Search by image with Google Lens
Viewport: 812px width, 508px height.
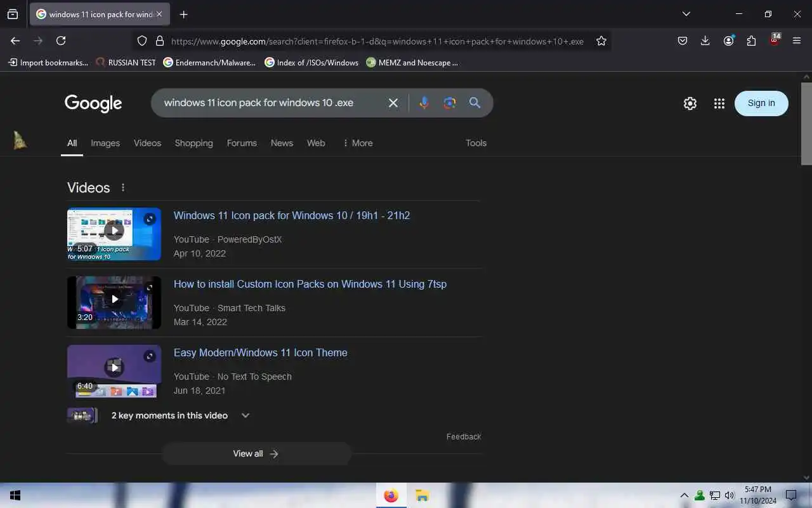[x=450, y=103]
